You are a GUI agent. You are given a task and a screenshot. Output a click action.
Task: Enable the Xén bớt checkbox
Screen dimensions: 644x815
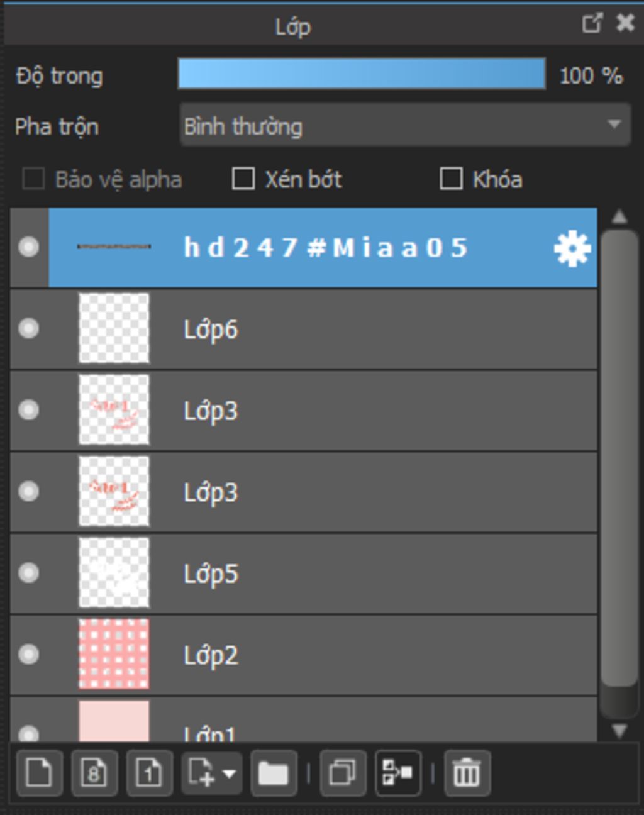pos(243,179)
